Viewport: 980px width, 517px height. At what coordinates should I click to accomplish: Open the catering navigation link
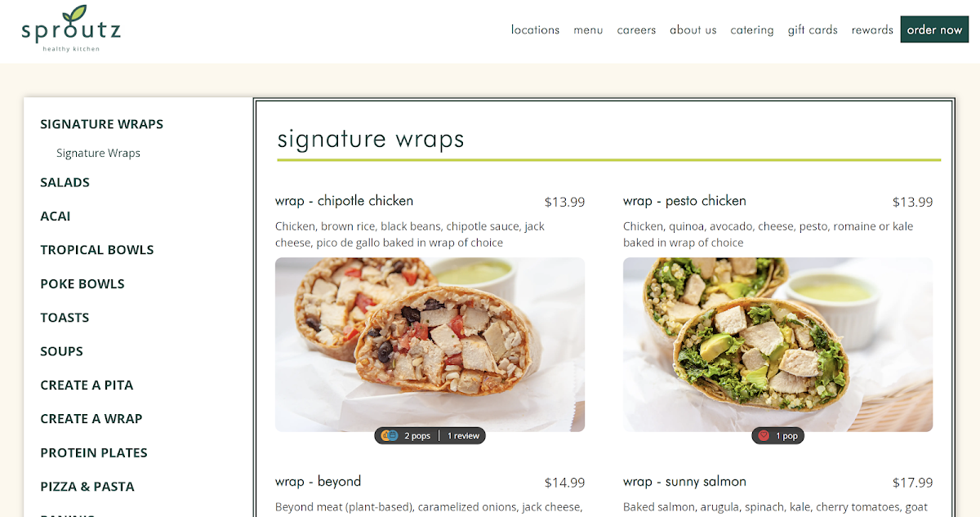(x=752, y=30)
